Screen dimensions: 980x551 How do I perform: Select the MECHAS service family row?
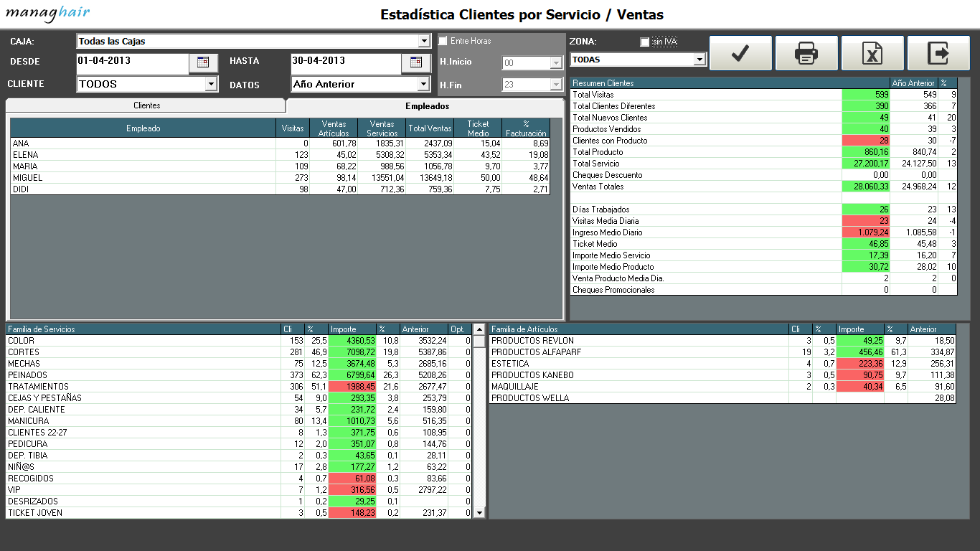(x=239, y=364)
